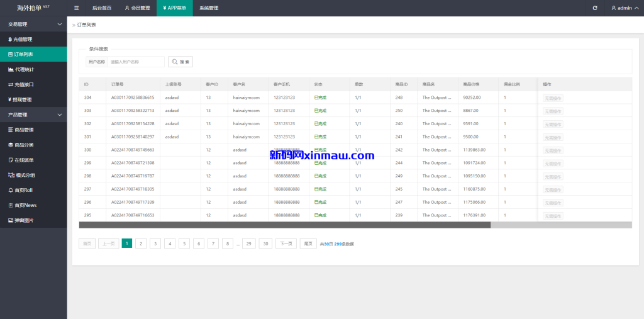Open 在线派单 edit icon in sidebar

23,160
